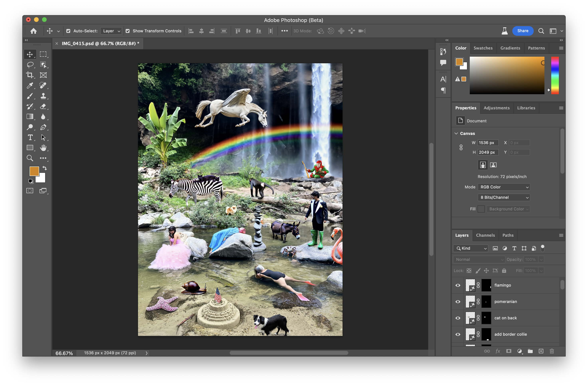Hide the cat on back layer
Viewport: 588px width, 386px height.
point(458,318)
